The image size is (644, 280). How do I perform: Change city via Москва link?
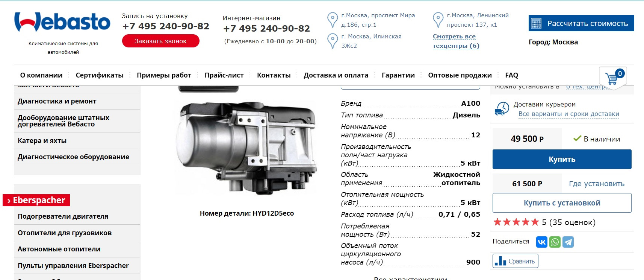click(565, 42)
